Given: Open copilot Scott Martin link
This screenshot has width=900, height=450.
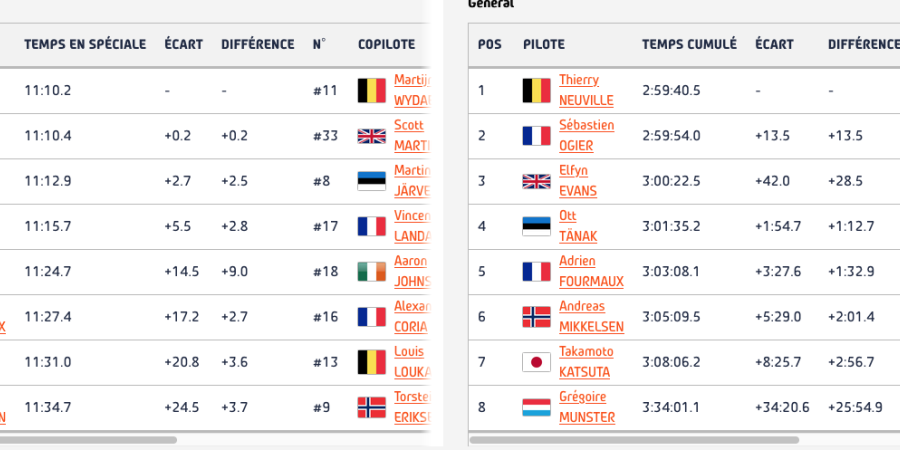Looking at the screenshot, I should 408,136.
